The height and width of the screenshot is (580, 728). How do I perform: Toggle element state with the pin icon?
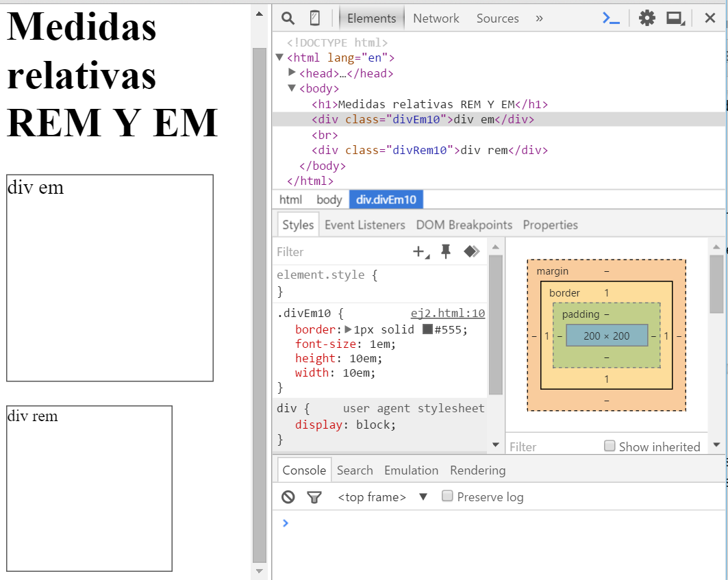[445, 251]
